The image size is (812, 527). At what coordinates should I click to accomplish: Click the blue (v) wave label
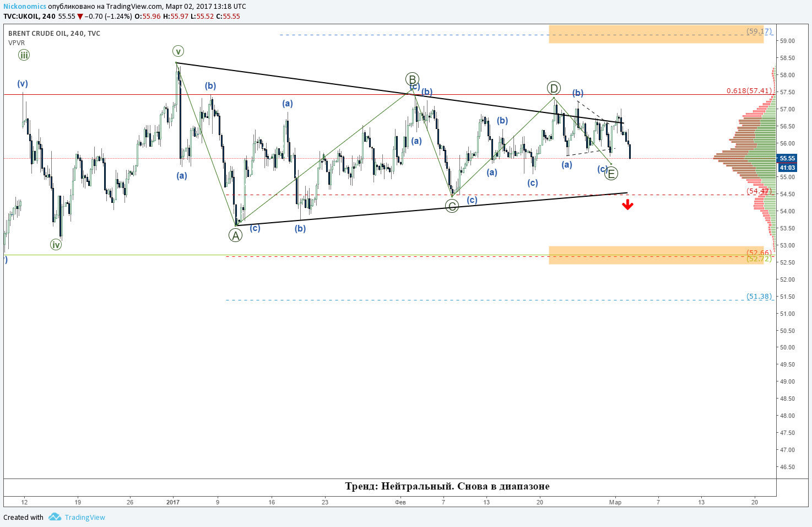(x=23, y=84)
